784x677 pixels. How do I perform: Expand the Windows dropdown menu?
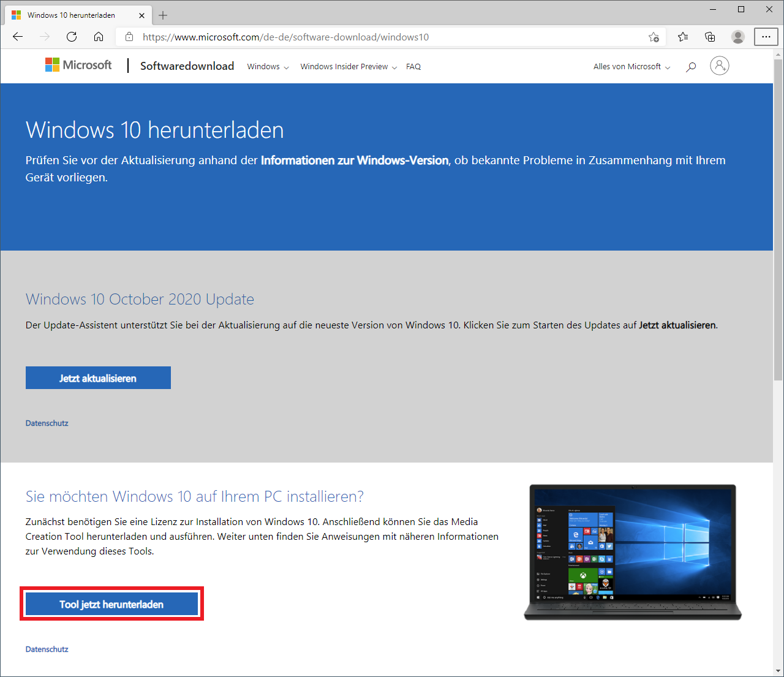click(268, 67)
